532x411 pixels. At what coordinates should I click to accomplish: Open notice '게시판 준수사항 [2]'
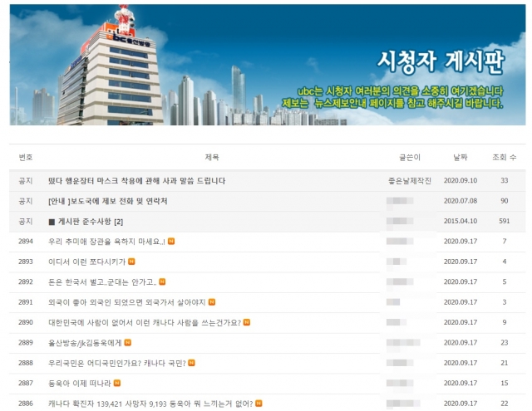91,222
